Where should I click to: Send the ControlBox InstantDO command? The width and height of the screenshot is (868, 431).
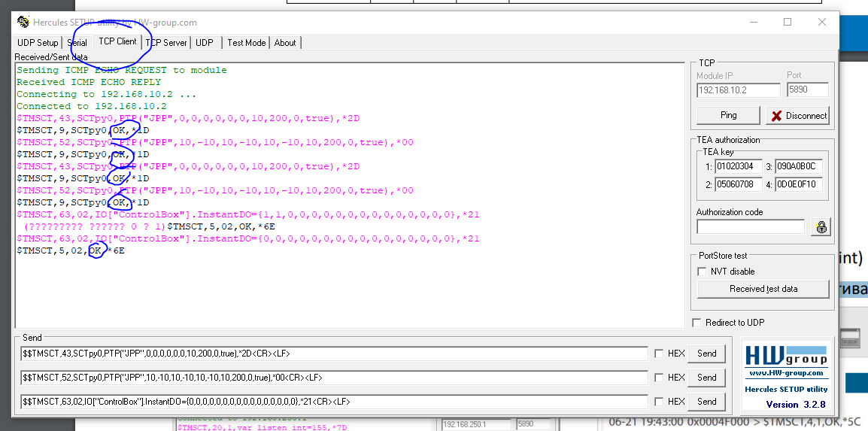[x=706, y=402]
